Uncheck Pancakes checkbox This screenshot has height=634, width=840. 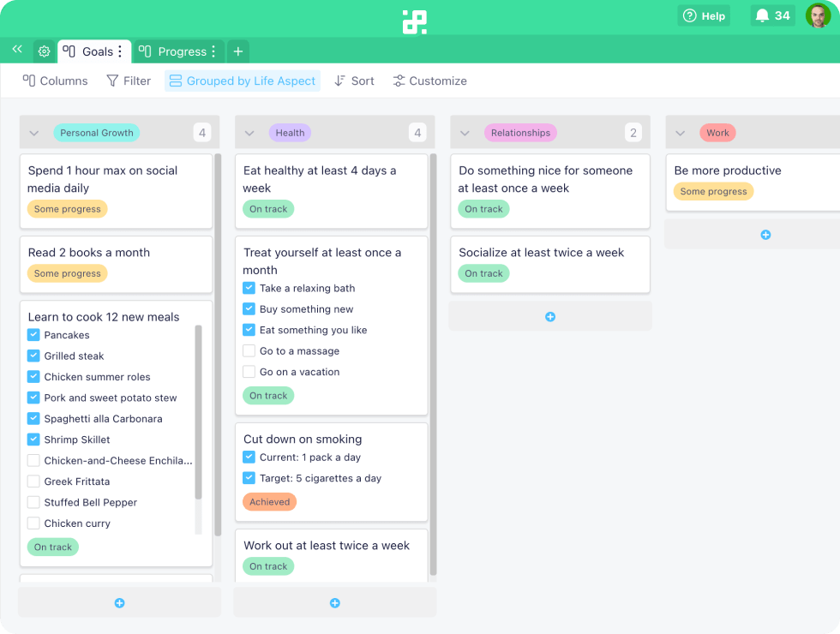pyautogui.click(x=33, y=335)
